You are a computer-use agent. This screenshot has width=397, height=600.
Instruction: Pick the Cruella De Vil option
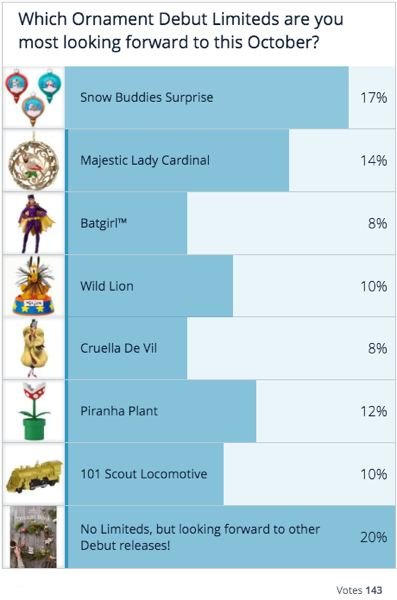coord(230,349)
